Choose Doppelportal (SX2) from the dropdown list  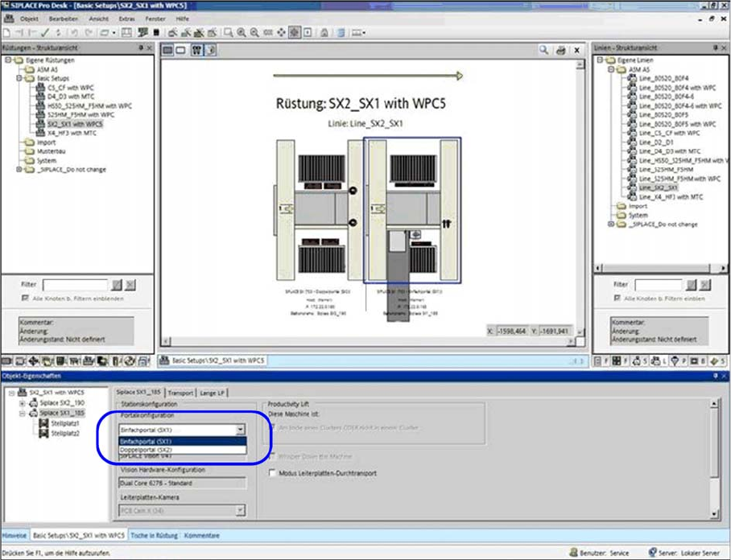pyautogui.click(x=147, y=449)
